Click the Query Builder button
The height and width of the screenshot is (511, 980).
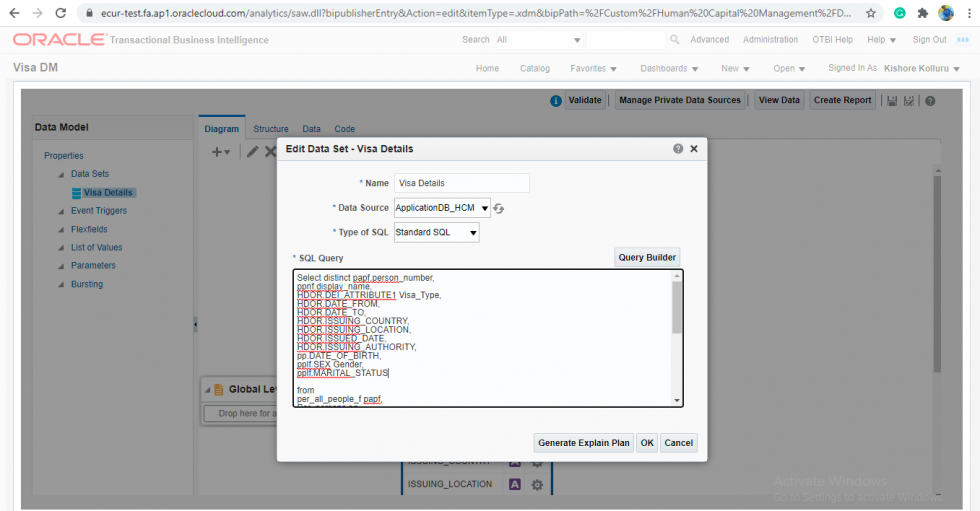pos(647,257)
